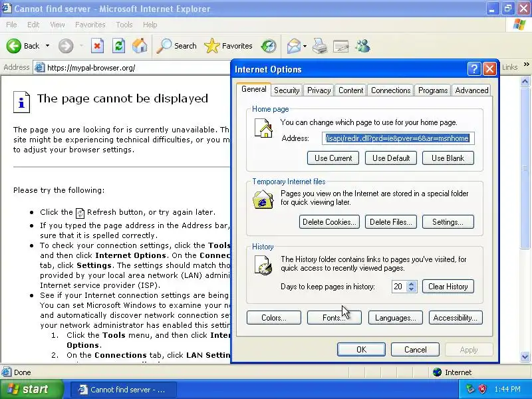532x399 pixels.
Task: Click the Home page house icon in dialog
Action: 263,128
